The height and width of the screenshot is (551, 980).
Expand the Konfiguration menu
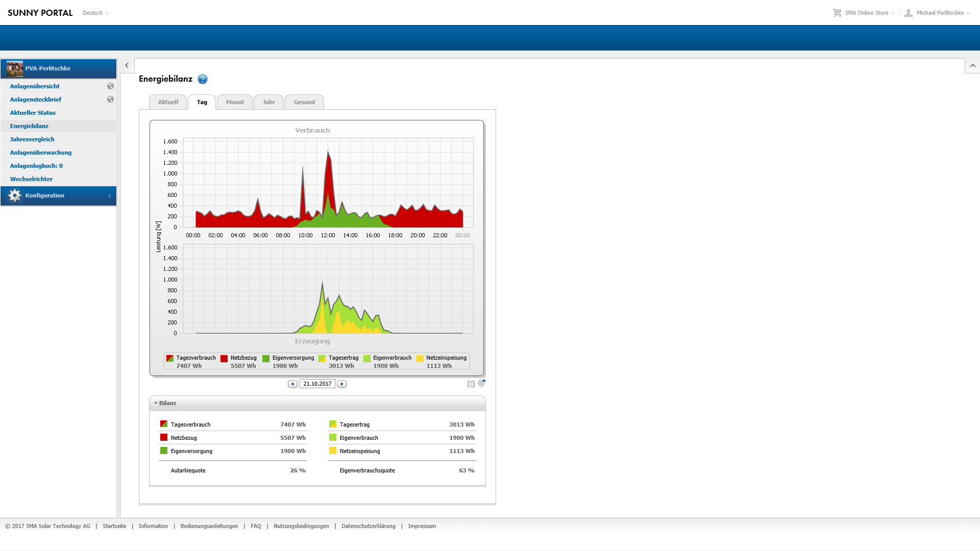pyautogui.click(x=59, y=196)
